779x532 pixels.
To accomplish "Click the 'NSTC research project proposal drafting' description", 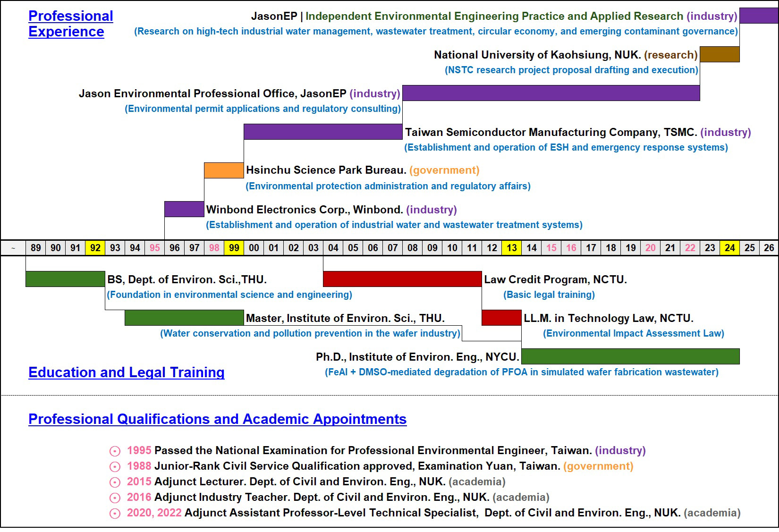I will coord(571,70).
